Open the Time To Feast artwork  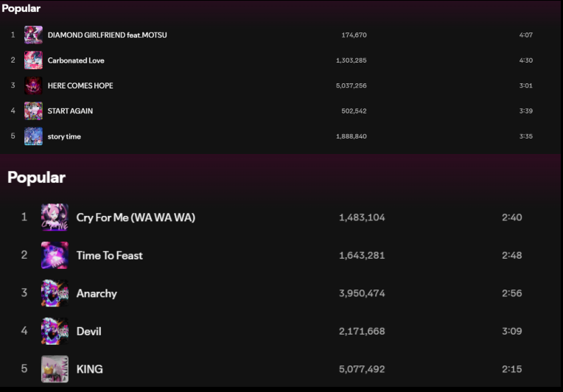pos(55,255)
